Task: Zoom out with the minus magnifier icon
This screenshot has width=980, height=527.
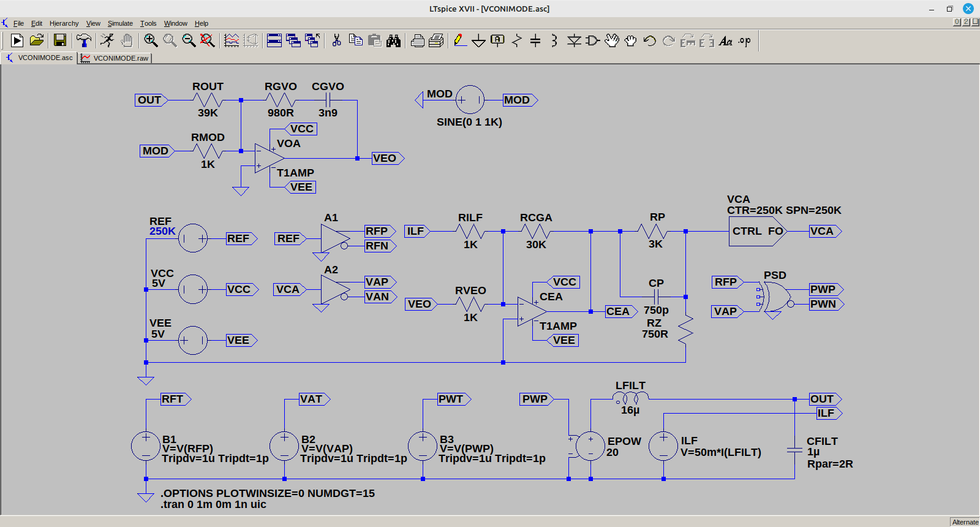Action: pyautogui.click(x=189, y=40)
